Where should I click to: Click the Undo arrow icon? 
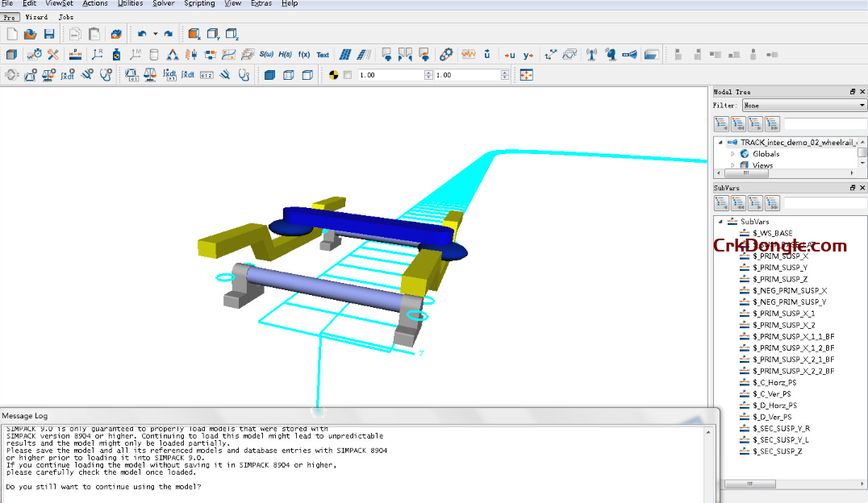pyautogui.click(x=142, y=34)
